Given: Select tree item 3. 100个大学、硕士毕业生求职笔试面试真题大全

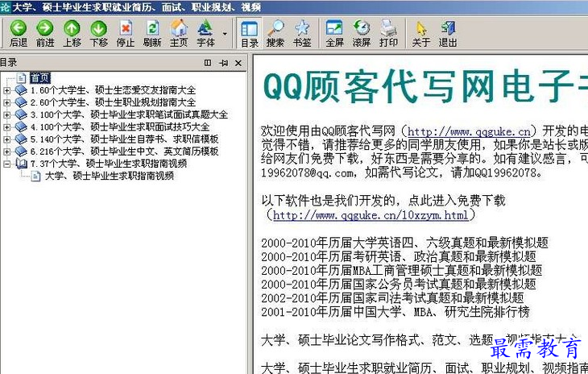Looking at the screenshot, I should point(129,114).
